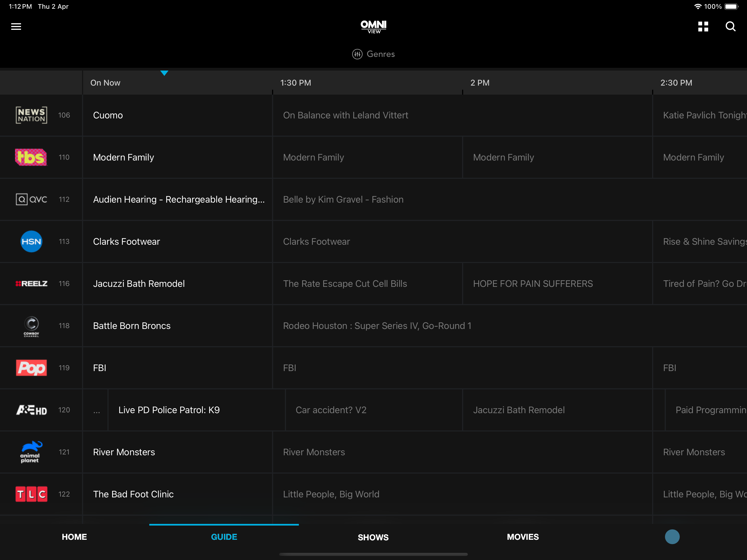
Task: Open Car accident? V2 listing
Action: (374, 410)
